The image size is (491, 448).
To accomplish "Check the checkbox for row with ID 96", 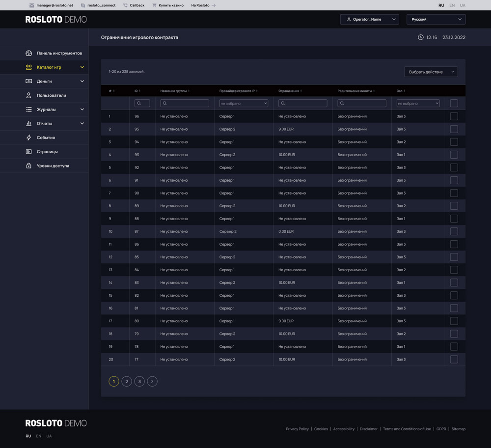I will [454, 116].
